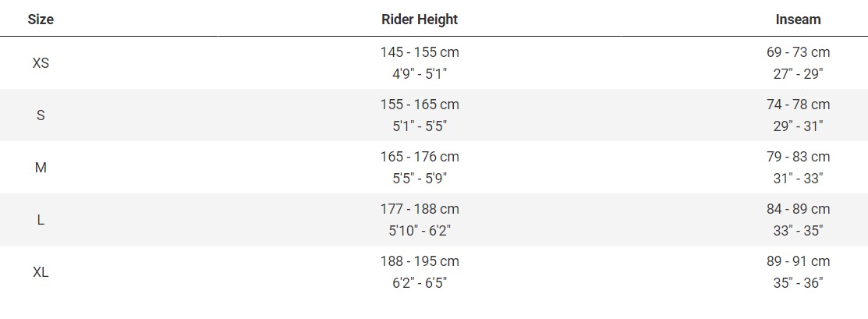Select the XS size row label
The height and width of the screenshot is (319, 868).
tap(41, 63)
